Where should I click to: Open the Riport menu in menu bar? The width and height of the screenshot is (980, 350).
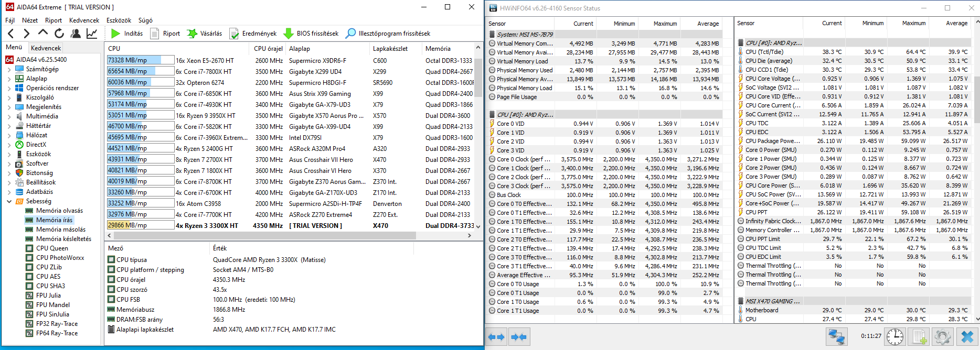[54, 20]
